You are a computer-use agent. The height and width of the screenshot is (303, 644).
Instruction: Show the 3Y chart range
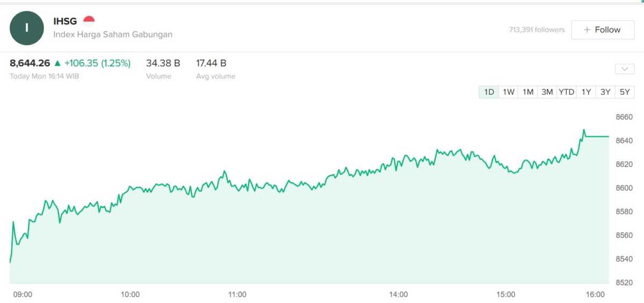coord(605,92)
